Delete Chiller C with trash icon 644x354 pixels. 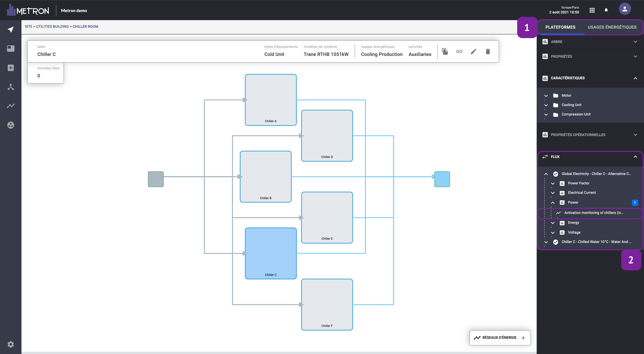[488, 51]
